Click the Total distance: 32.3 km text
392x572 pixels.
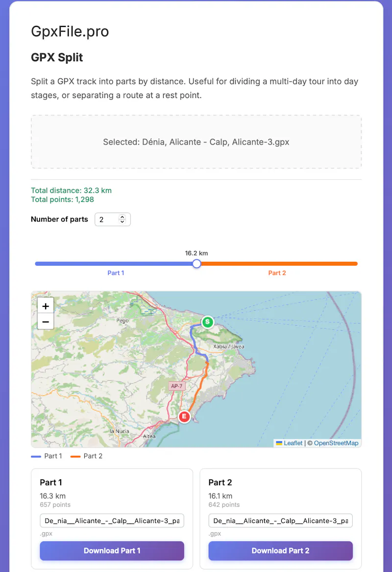(x=71, y=191)
